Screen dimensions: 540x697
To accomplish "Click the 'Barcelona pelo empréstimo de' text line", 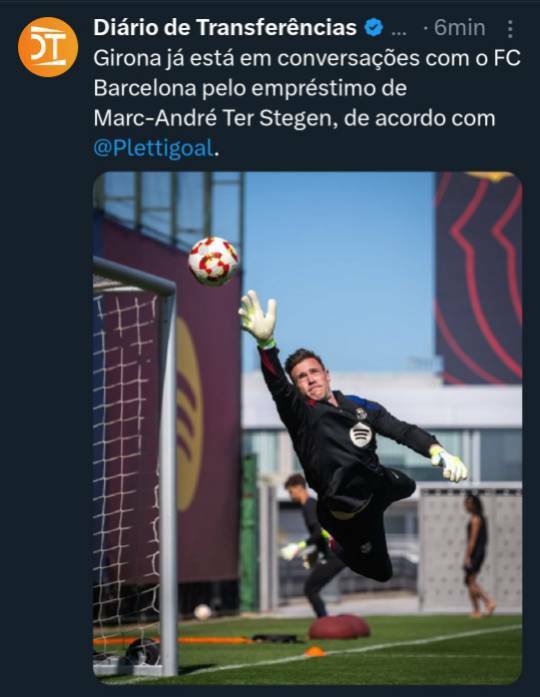I will 250,88.
